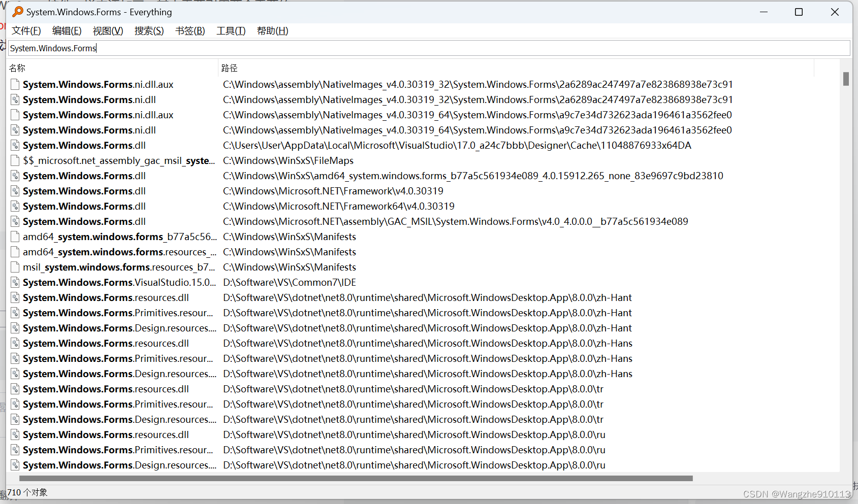This screenshot has height=504, width=858.
Task: Sort results by the 路径 column header
Action: point(230,68)
